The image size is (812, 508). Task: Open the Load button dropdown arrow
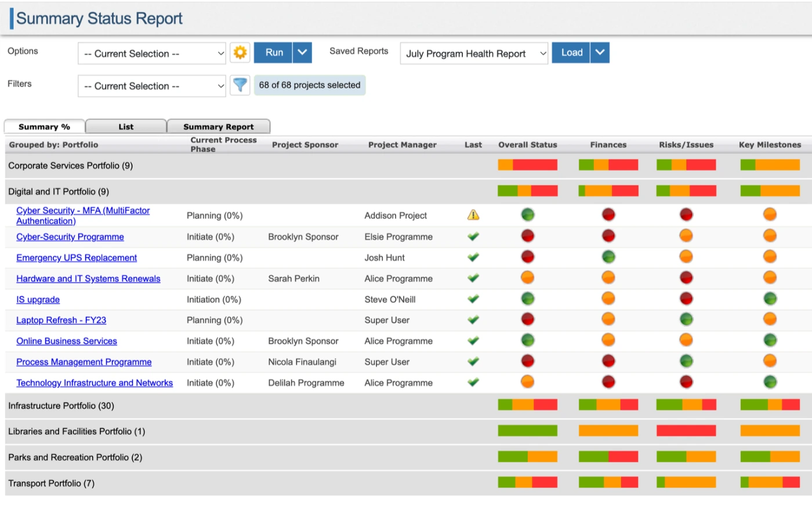pos(600,53)
